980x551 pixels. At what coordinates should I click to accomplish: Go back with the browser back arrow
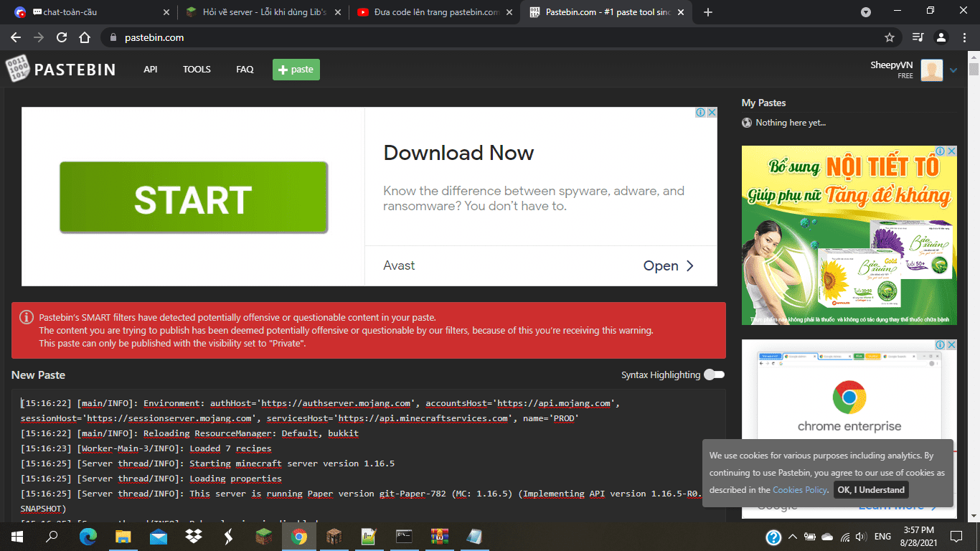16,37
